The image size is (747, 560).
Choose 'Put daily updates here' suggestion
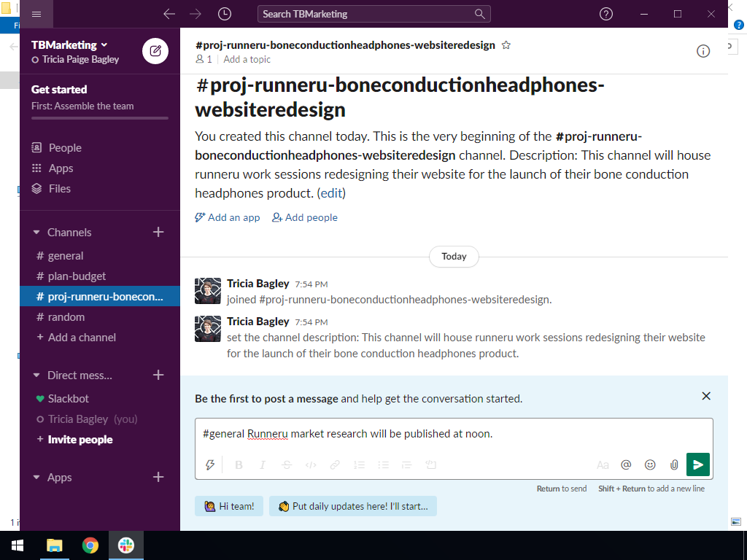click(353, 506)
